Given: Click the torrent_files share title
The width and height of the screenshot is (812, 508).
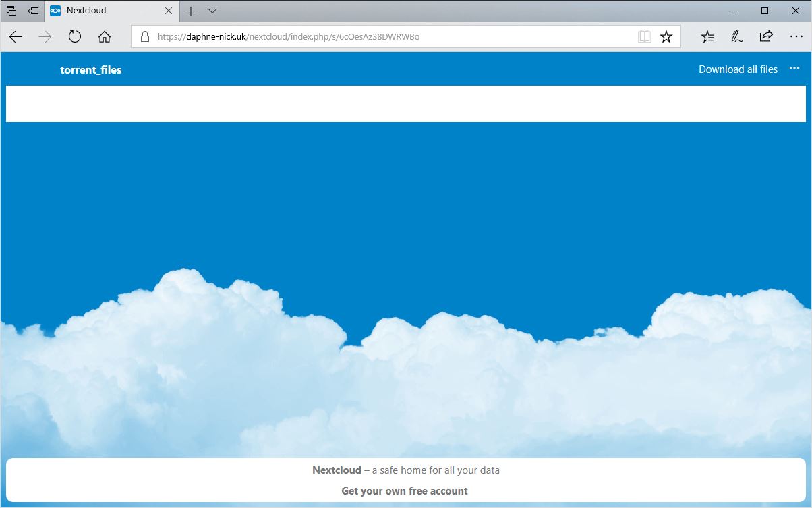Looking at the screenshot, I should pos(91,69).
